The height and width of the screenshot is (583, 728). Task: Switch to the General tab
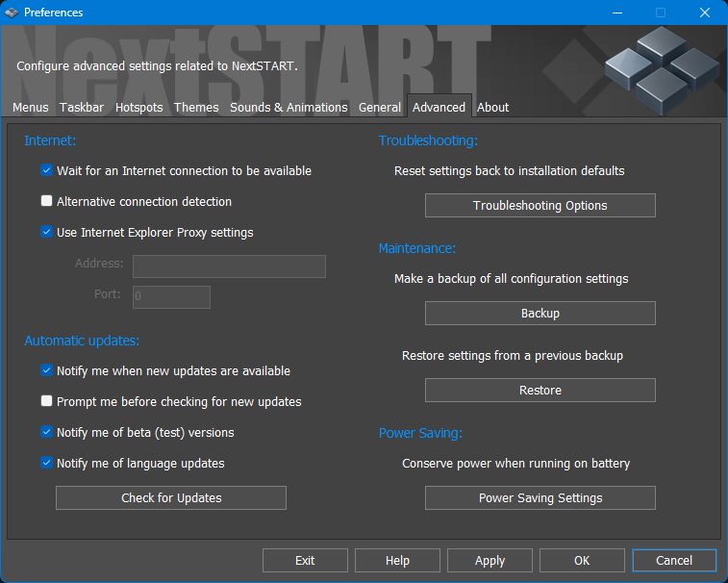coord(379,108)
